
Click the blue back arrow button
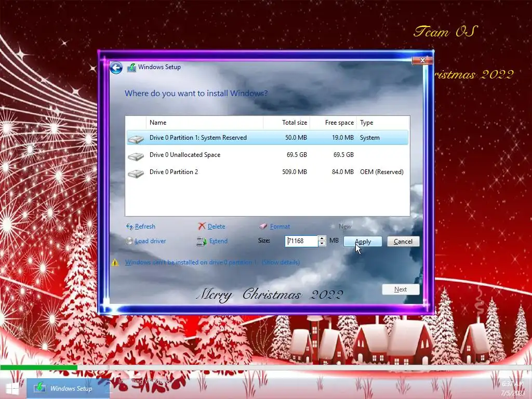pyautogui.click(x=116, y=68)
